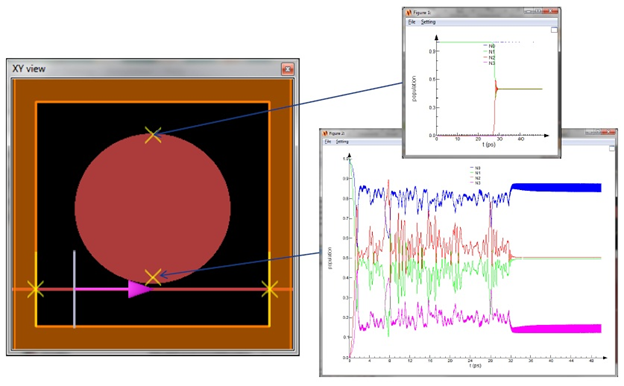Select the gray vertical source line in XY view
The height and width of the screenshot is (386, 624).
[74, 289]
